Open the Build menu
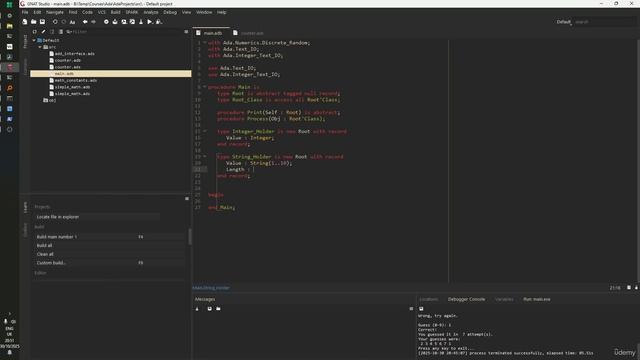Screen dimensions: 640x360 116,12
